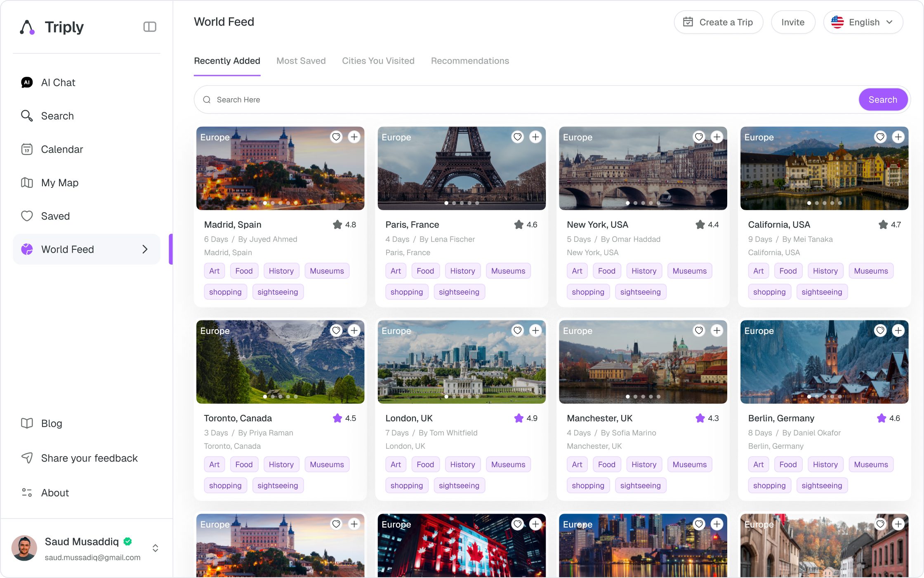Screen dimensions: 924x578
Task: Add London, UK trip with plus icon
Action: [535, 330]
